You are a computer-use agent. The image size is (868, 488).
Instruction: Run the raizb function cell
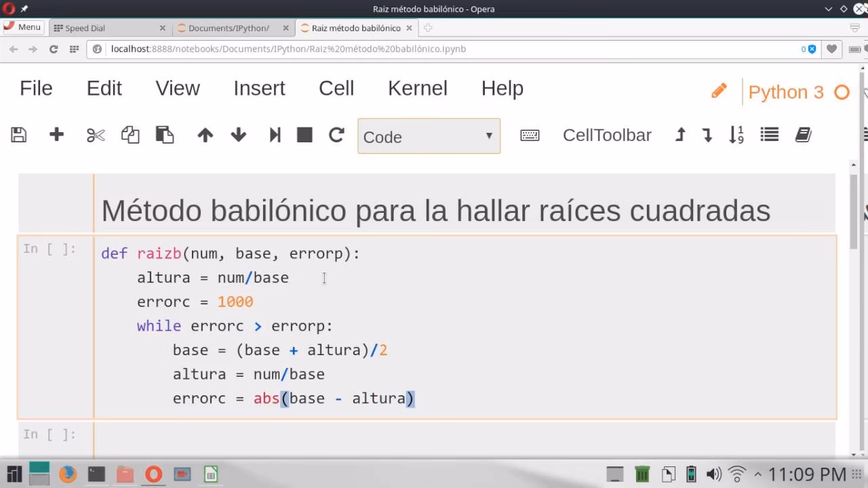(275, 135)
